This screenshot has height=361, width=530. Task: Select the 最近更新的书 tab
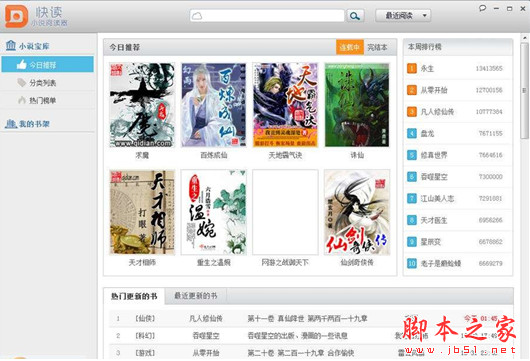[196, 296]
